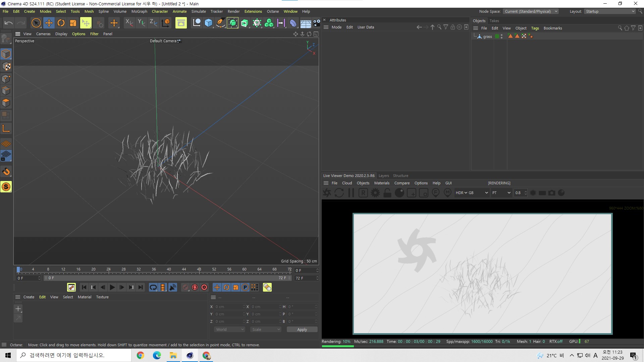Select the Scale tool
The width and height of the screenshot is (644, 362).
[x=73, y=22]
